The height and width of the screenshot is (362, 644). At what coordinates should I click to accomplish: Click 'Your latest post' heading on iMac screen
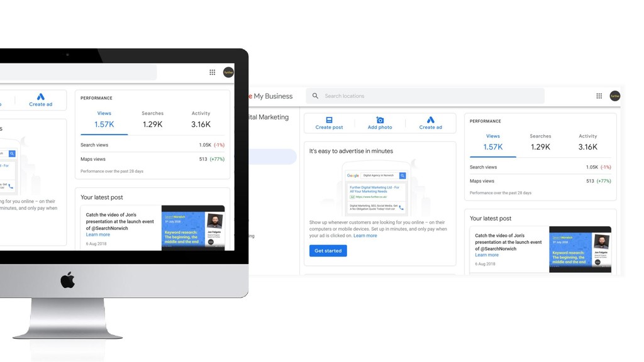[101, 197]
